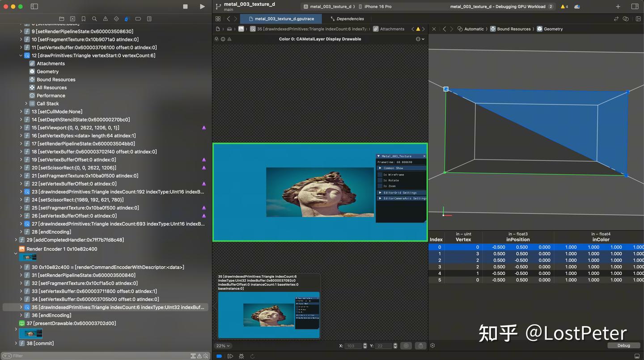Image resolution: width=644 pixels, height=360 pixels.
Task: Collapse the drawPrimitives call 12 row
Action: (x=21, y=55)
